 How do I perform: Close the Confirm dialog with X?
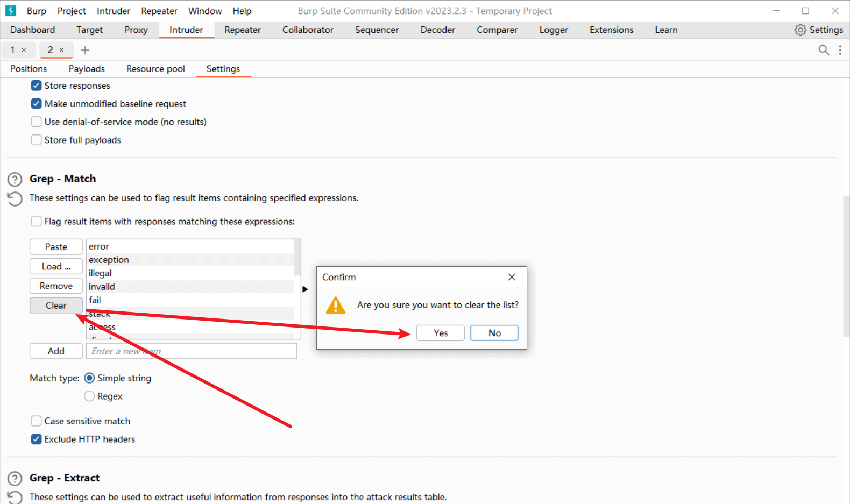pos(512,277)
